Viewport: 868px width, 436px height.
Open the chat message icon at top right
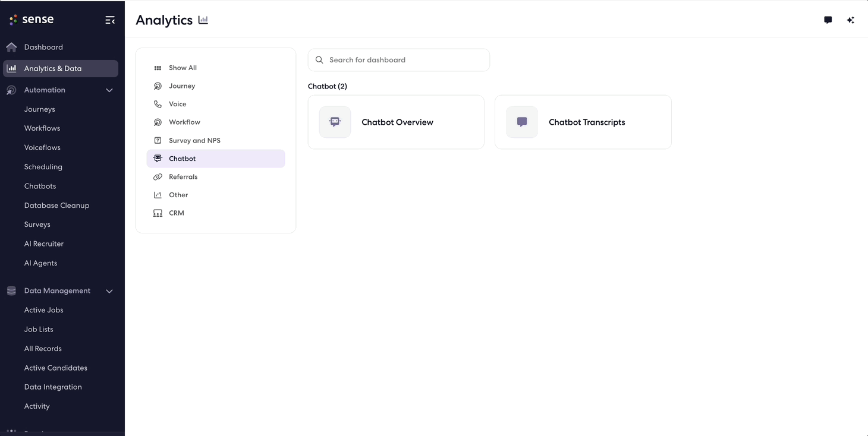828,20
